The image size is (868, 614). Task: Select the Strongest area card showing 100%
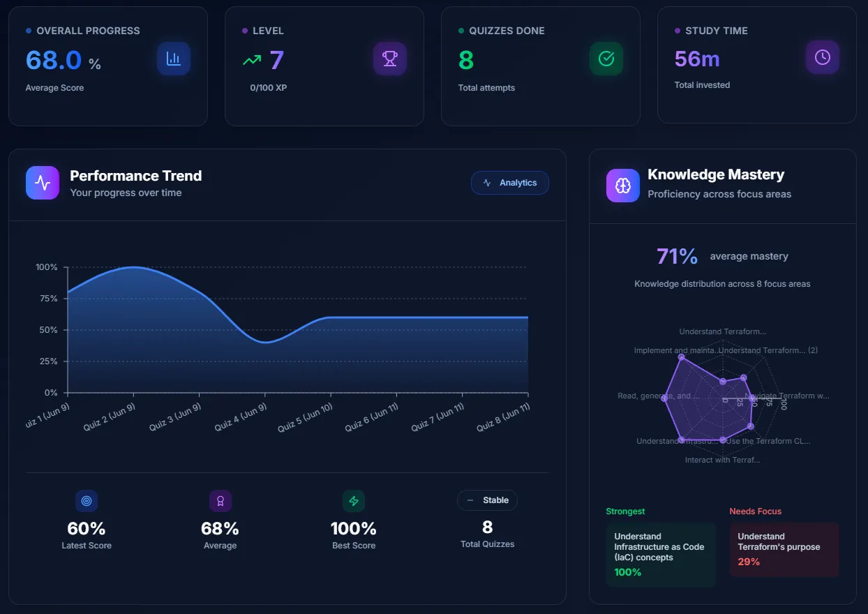point(660,555)
